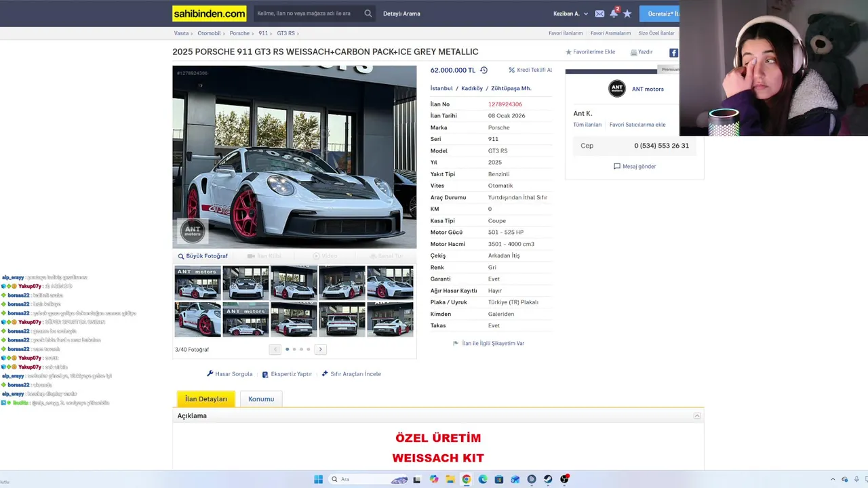
Task: Click phone number 0 (534) 553 26 31
Action: click(661, 146)
